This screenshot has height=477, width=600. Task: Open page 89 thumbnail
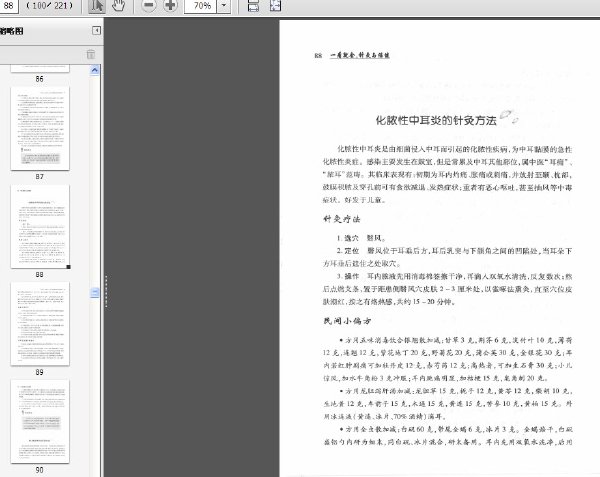40,324
